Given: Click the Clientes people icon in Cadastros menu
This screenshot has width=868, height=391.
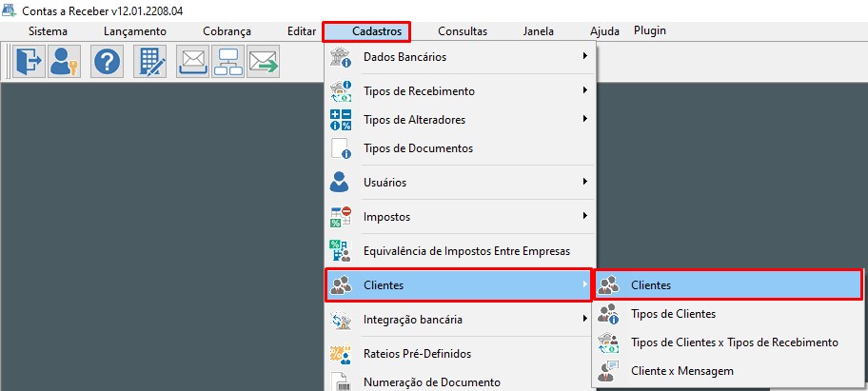Looking at the screenshot, I should pyautogui.click(x=341, y=285).
